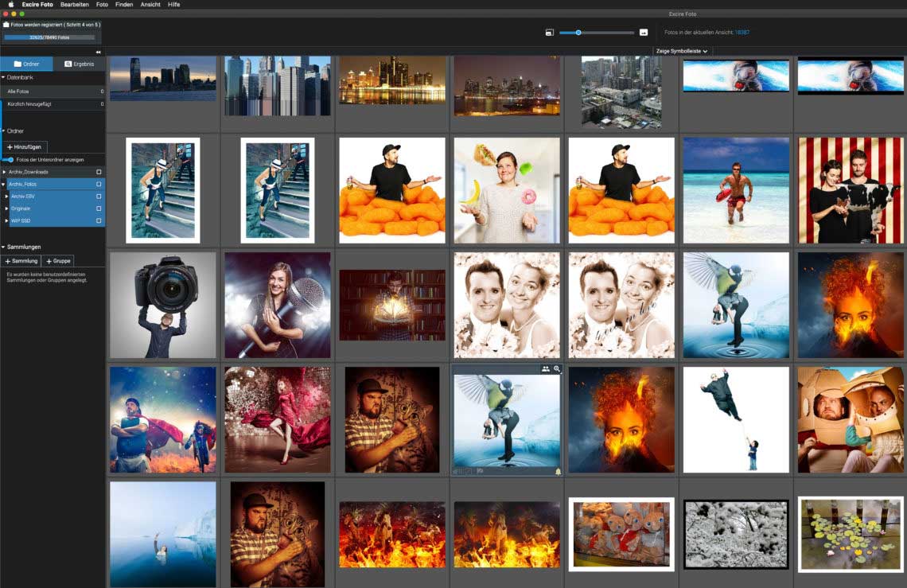Click the people icon on hovered bird photo
907x588 pixels.
click(x=546, y=369)
